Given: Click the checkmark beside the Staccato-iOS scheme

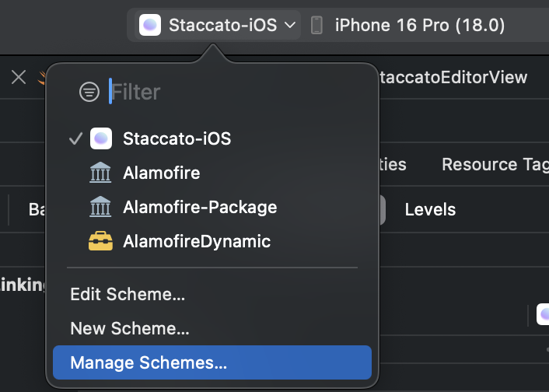Looking at the screenshot, I should pos(76,138).
